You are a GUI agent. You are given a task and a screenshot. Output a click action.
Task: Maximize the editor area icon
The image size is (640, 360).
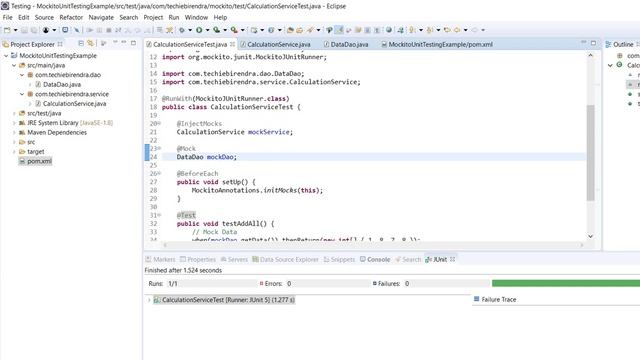[593, 42]
